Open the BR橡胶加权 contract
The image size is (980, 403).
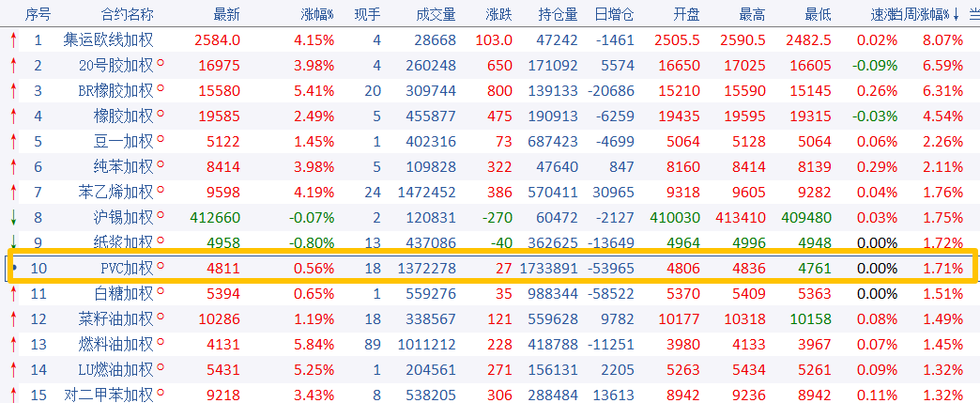coord(116,91)
